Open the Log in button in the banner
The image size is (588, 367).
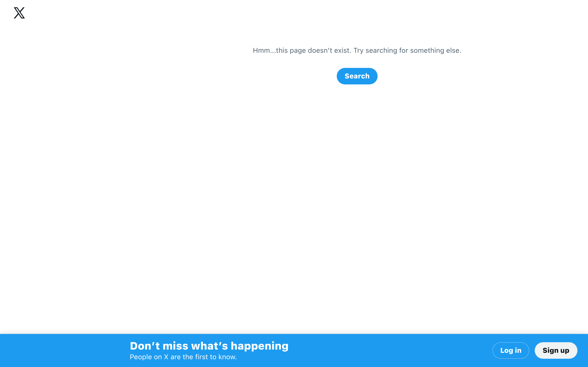point(511,350)
